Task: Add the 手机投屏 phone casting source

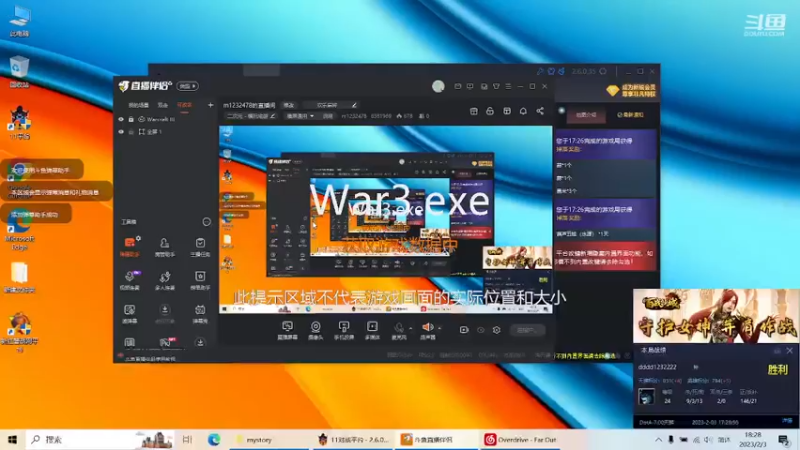Action: coord(344,330)
